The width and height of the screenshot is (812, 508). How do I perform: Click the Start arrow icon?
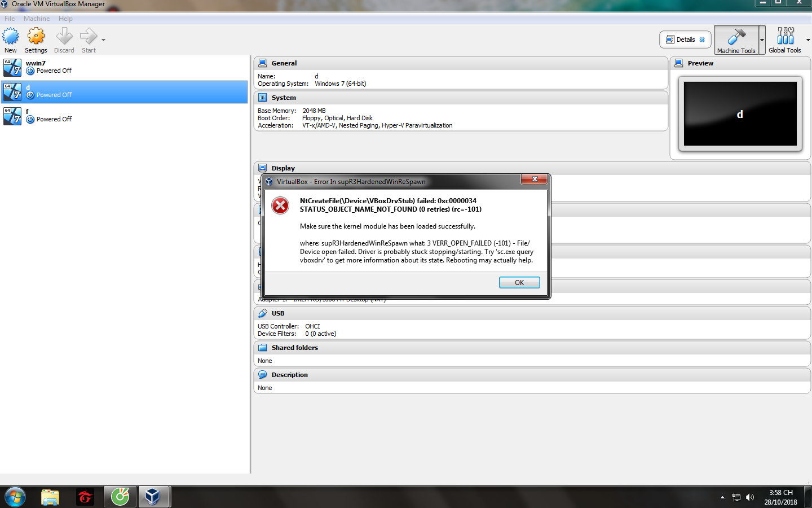(x=89, y=36)
